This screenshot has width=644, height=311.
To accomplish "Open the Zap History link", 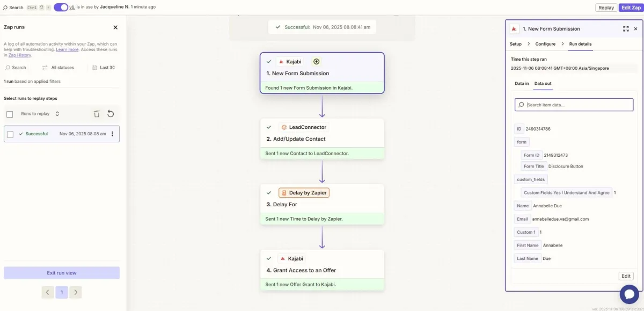I will pos(20,55).
